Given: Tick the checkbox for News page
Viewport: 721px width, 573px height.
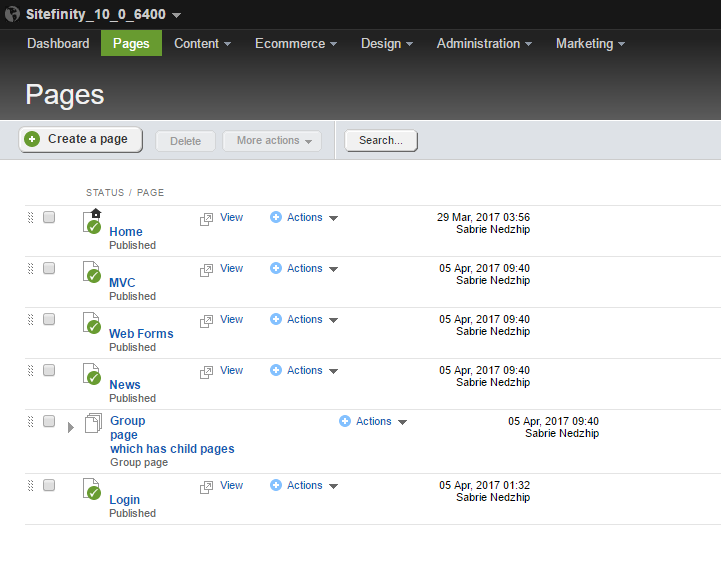Looking at the screenshot, I should [49, 370].
